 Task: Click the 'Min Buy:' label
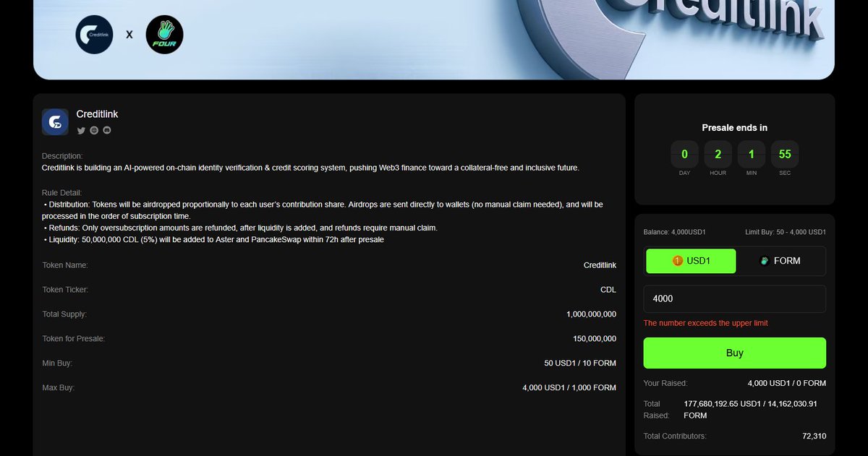(x=57, y=363)
